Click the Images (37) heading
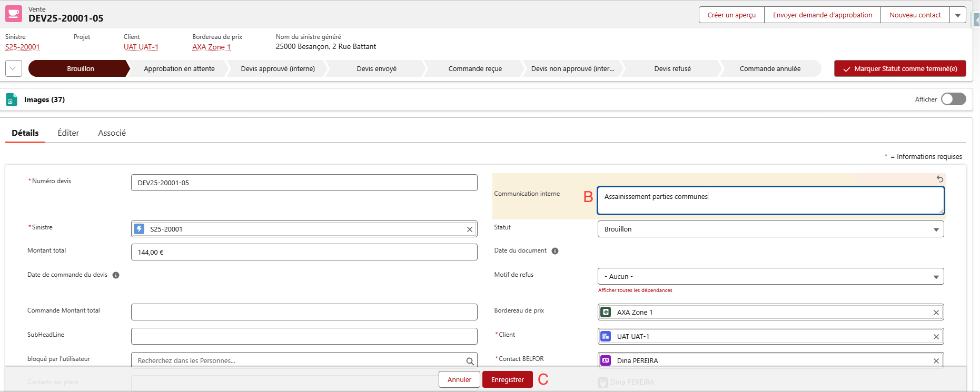 [x=44, y=99]
